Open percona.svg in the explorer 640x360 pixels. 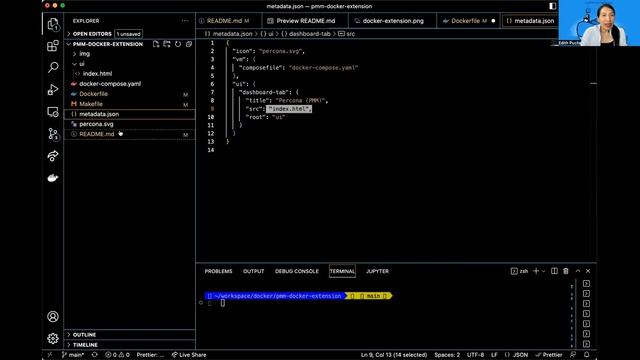coord(96,124)
